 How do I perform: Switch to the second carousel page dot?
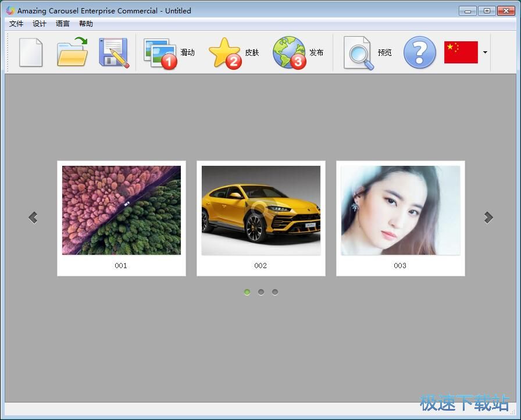(261, 292)
